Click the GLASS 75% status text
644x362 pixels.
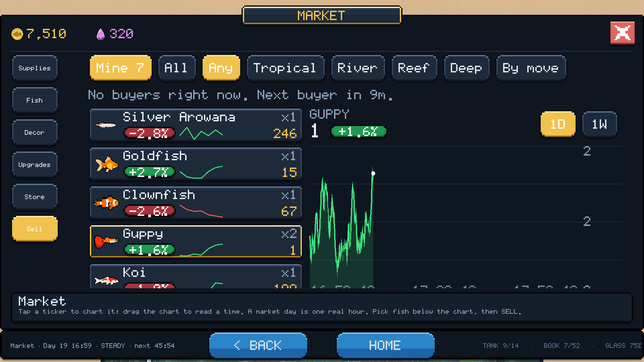coord(623,346)
